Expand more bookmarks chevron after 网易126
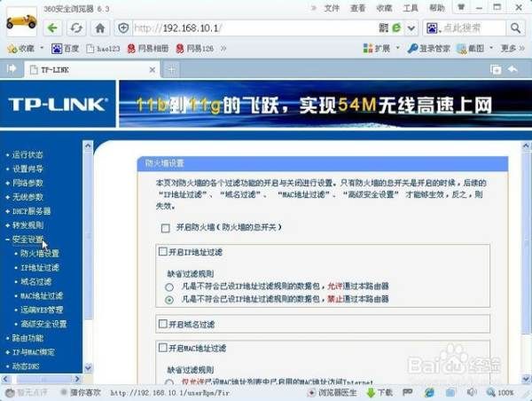The height and width of the screenshot is (401, 532). tap(223, 49)
